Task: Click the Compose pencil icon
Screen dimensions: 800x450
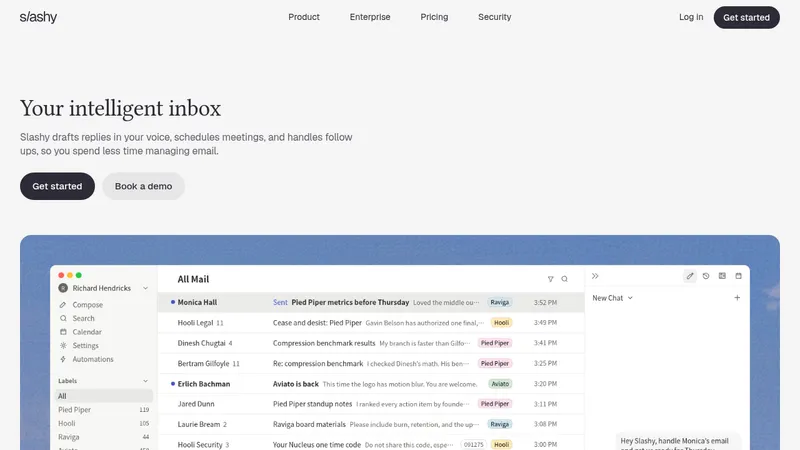Action: (63, 305)
